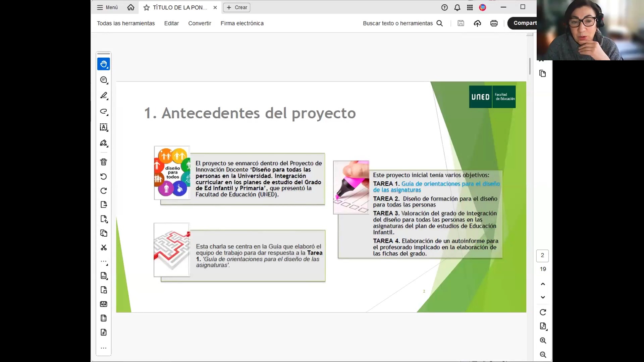Edit the page number field showing 2

543,256
